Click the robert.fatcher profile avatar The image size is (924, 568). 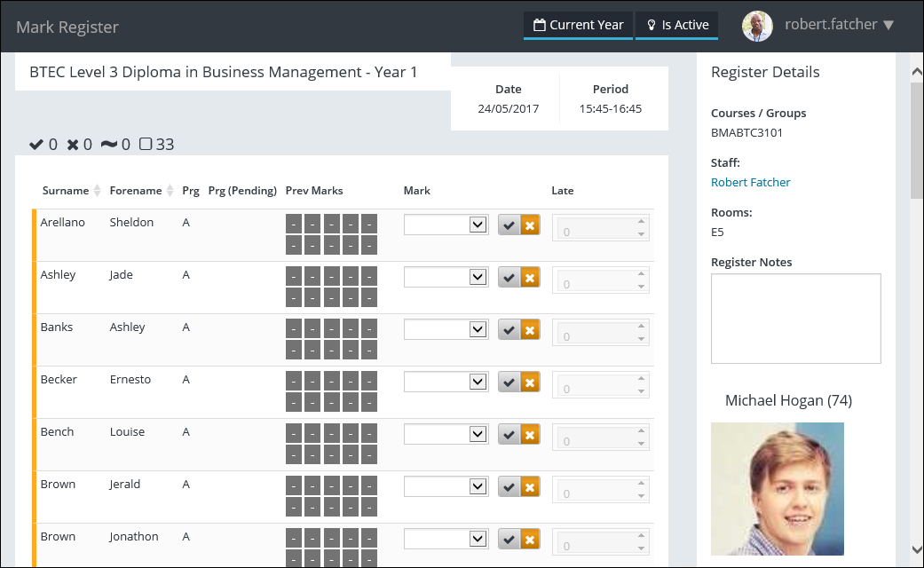(x=757, y=26)
